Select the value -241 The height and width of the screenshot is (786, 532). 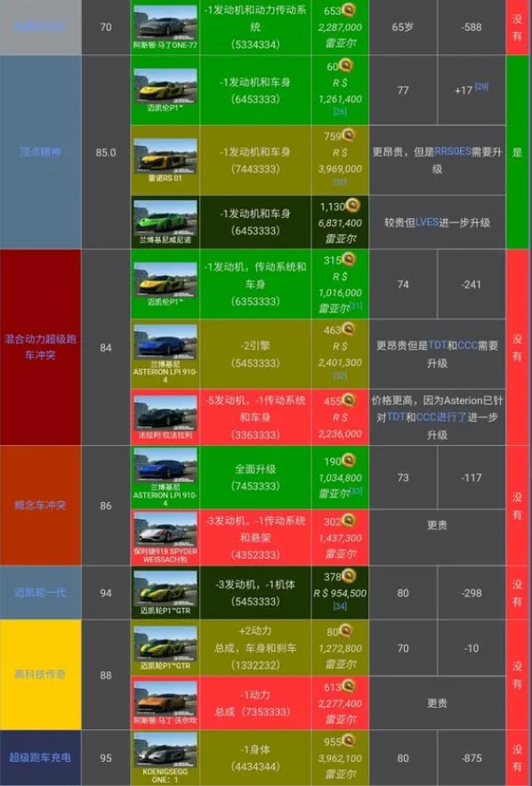click(x=472, y=284)
